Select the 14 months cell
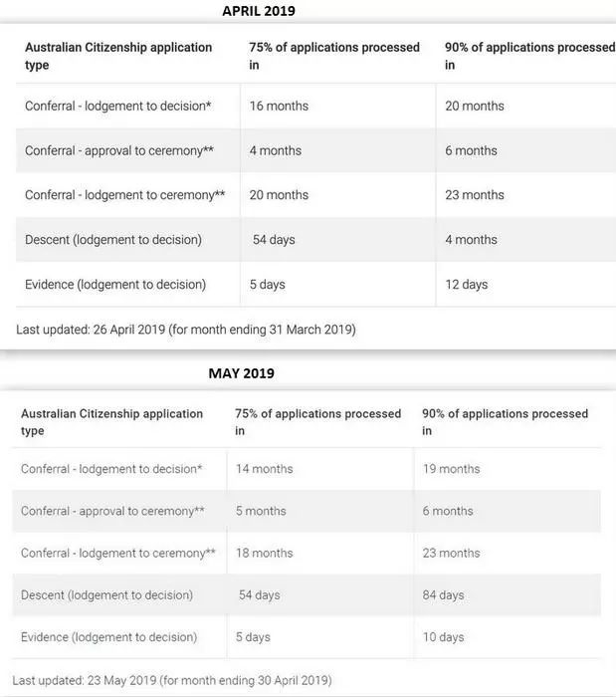Image resolution: width=616 pixels, height=697 pixels. [x=265, y=469]
